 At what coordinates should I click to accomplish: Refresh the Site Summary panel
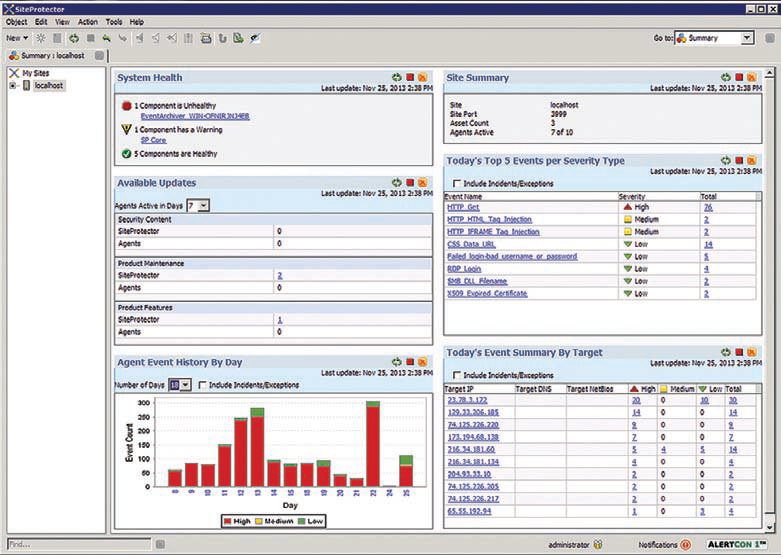coord(726,77)
